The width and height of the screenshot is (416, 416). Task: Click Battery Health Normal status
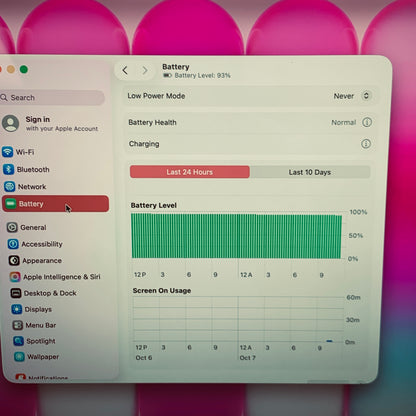[344, 122]
